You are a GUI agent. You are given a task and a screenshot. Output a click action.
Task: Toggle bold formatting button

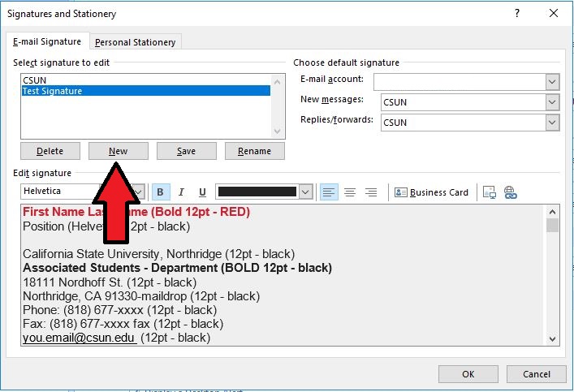pyautogui.click(x=161, y=192)
